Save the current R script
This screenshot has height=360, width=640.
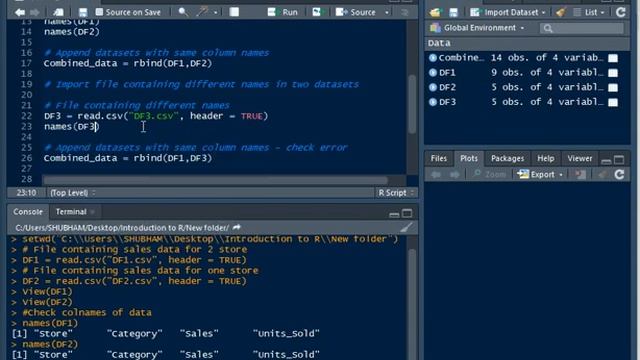[x=83, y=12]
